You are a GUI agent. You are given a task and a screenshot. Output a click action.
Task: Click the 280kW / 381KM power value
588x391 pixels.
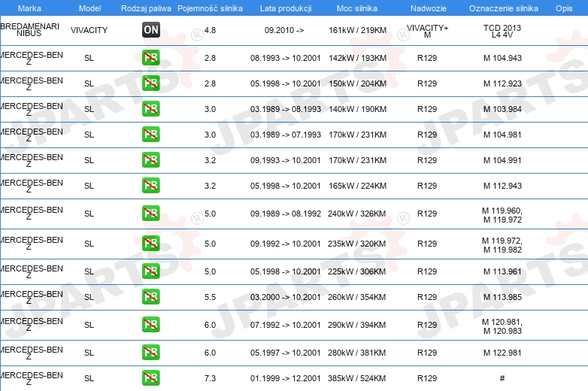[356, 353]
